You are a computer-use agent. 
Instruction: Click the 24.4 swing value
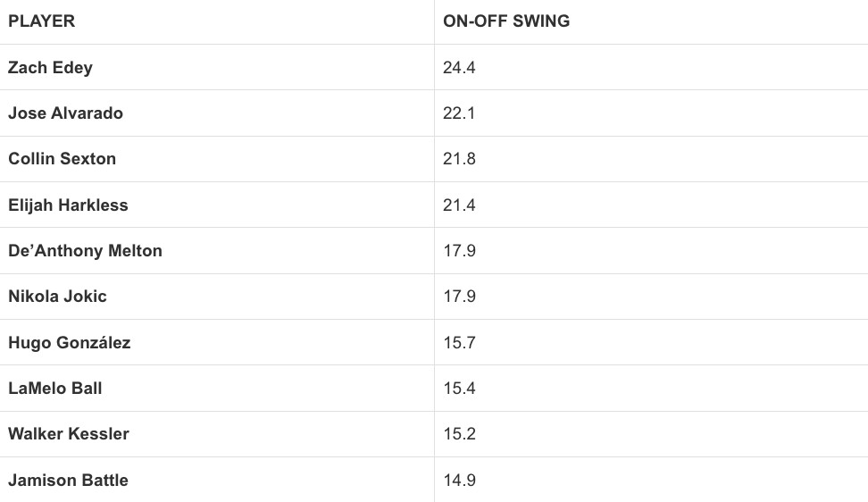pos(460,68)
